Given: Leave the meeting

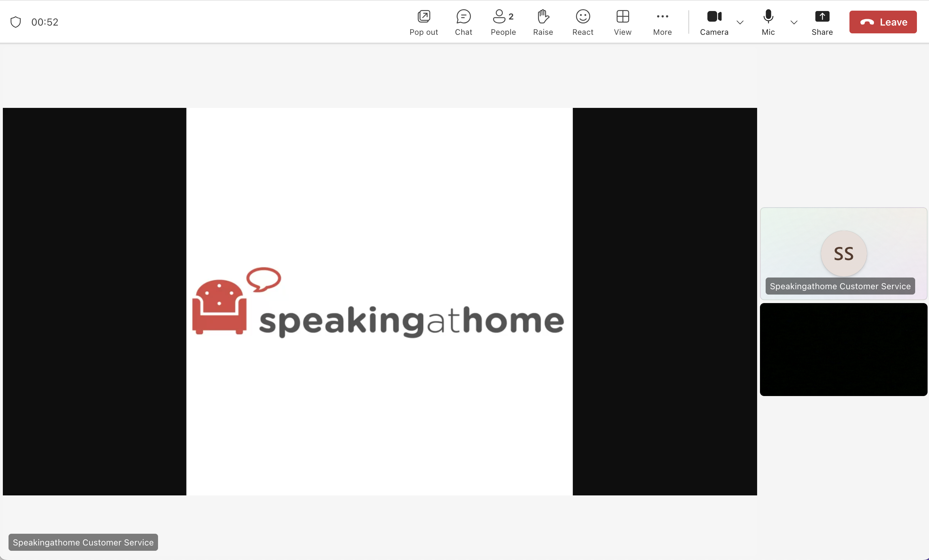Looking at the screenshot, I should [x=883, y=22].
